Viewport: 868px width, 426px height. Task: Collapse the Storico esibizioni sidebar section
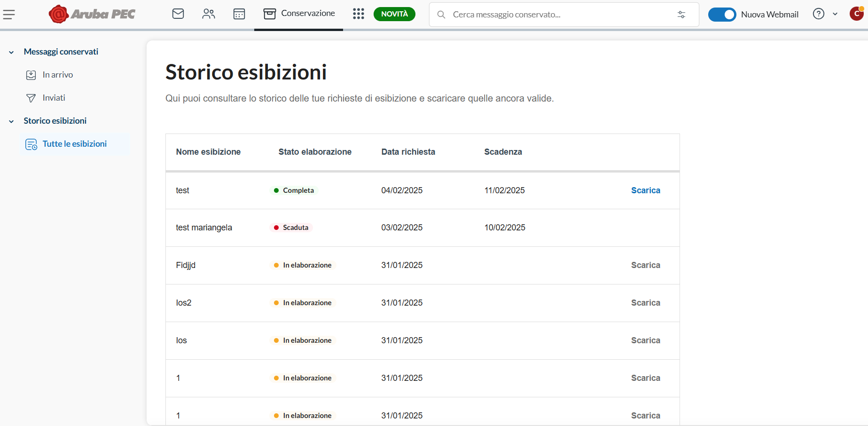point(11,121)
